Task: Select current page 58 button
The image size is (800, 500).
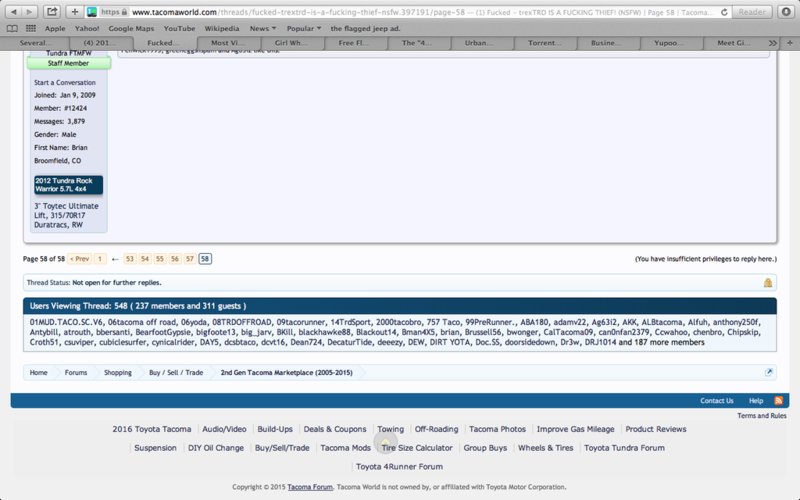Action: 205,259
